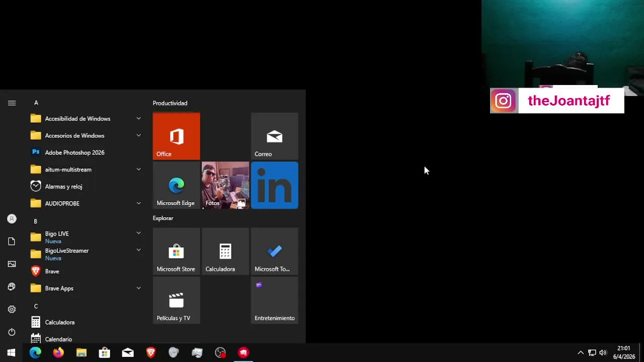
Task: Click the hamburger menu in Start
Action: [x=12, y=103]
